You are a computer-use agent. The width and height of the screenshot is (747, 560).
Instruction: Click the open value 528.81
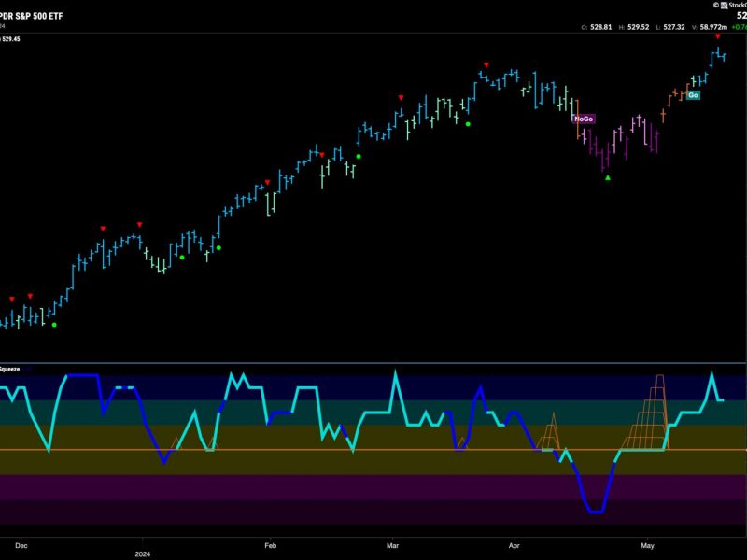(x=600, y=27)
